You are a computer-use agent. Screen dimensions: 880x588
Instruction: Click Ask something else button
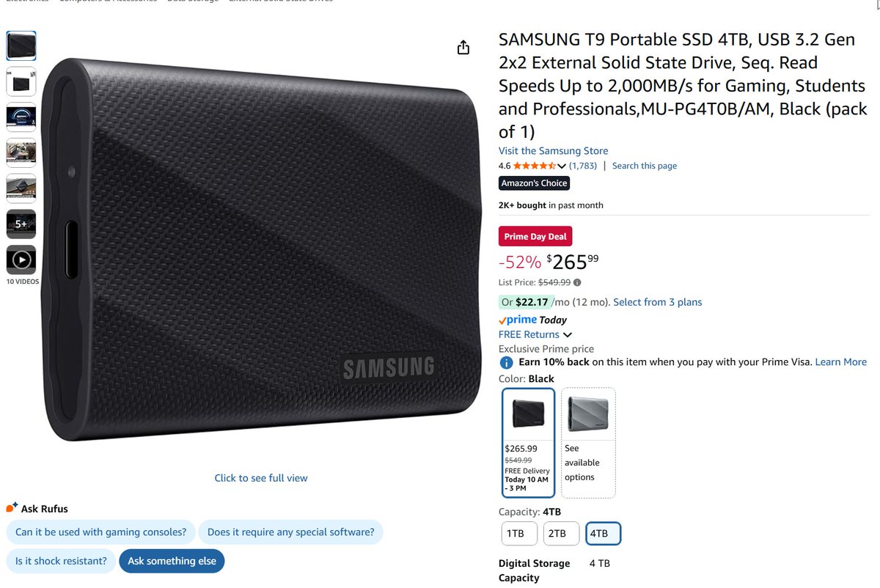(x=172, y=561)
